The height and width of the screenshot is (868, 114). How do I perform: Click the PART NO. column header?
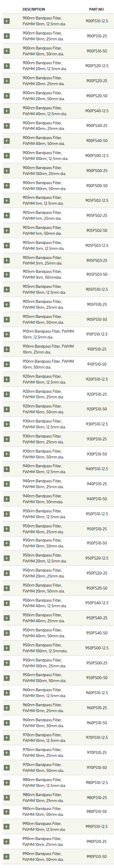tap(97, 9)
